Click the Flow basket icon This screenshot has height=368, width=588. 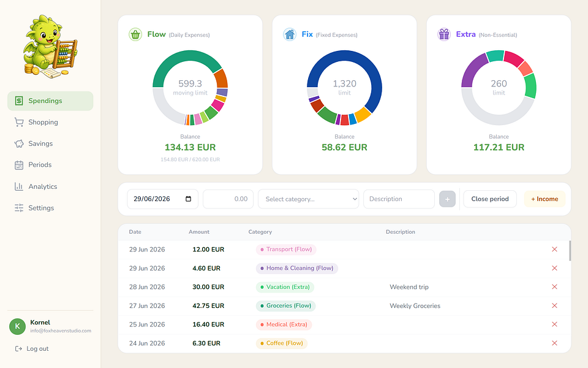(135, 34)
